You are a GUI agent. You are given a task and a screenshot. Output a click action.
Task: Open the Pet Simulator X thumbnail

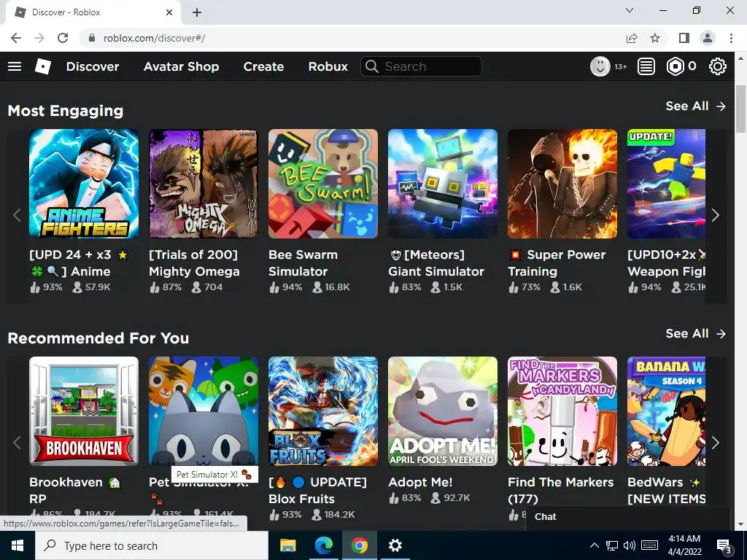coord(204,411)
